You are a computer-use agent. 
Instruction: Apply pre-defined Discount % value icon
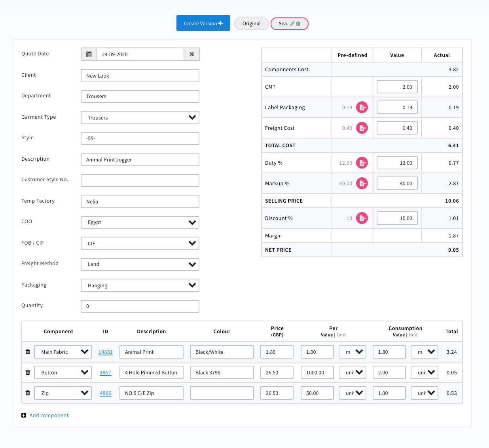click(x=362, y=218)
